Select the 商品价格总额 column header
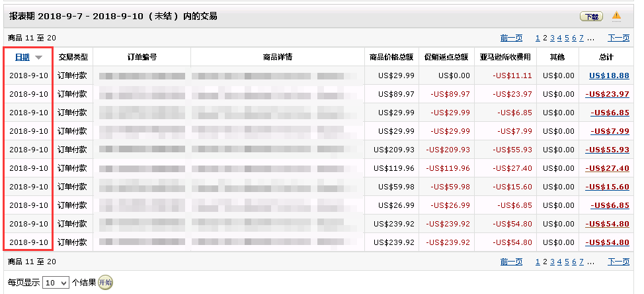 coord(391,57)
